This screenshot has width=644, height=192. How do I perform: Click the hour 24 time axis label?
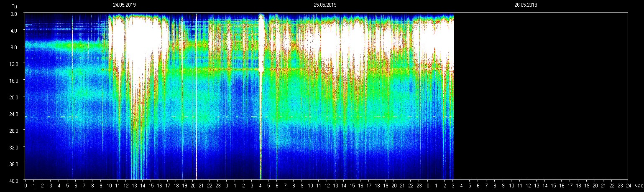[x=628, y=186]
